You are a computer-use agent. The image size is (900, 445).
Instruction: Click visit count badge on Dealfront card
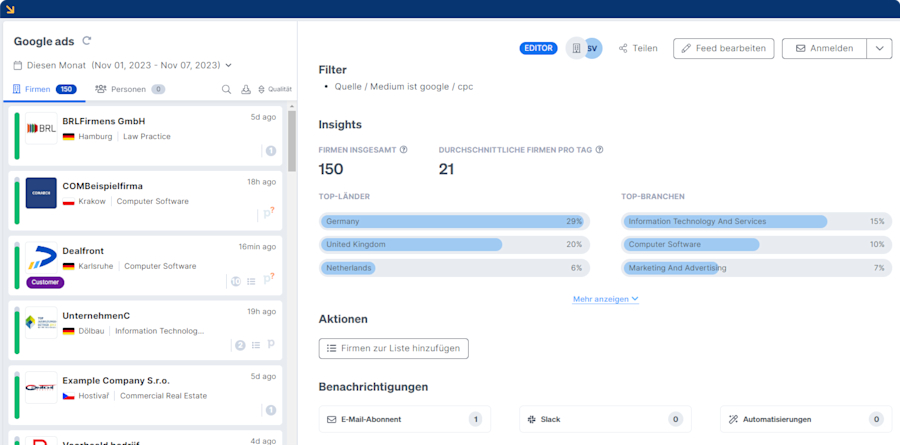pyautogui.click(x=236, y=281)
